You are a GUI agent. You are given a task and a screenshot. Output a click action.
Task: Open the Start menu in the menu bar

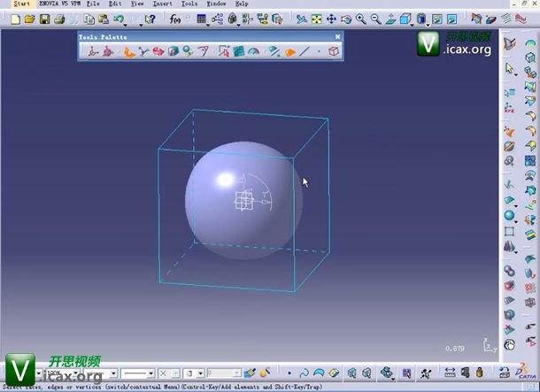(21, 4)
